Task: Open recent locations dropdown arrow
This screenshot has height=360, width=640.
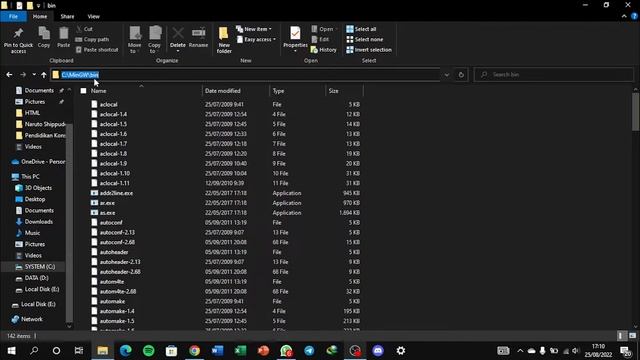Action: point(34,75)
